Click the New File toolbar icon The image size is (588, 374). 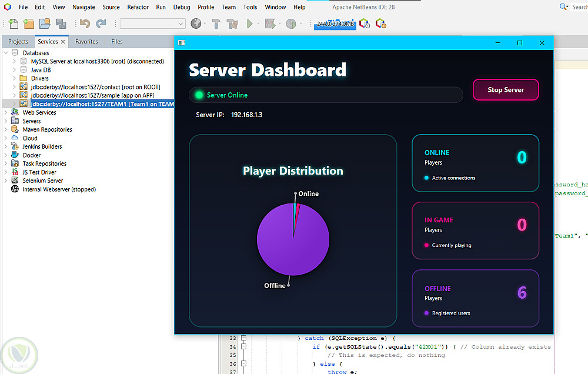(x=14, y=24)
